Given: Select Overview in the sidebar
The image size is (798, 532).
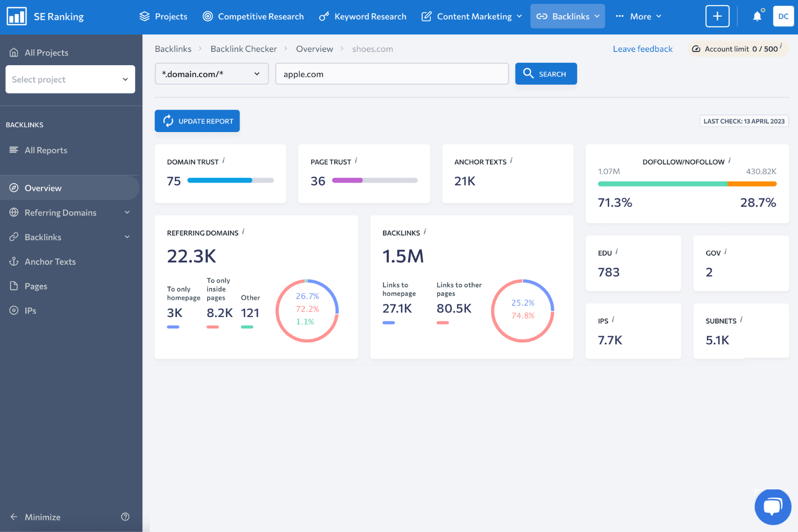Looking at the screenshot, I should click(70, 188).
